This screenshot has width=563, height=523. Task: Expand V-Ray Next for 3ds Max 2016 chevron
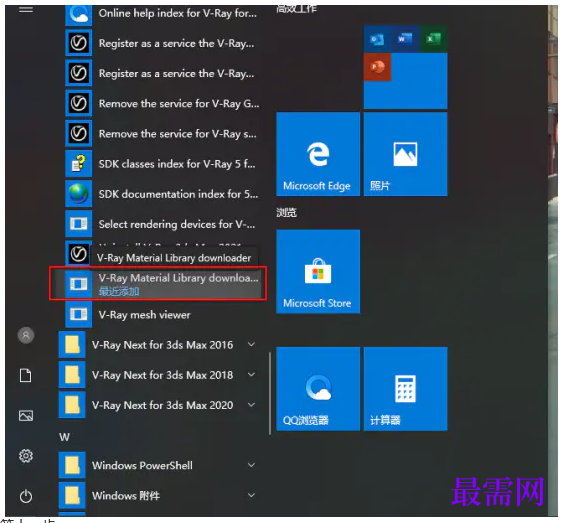pyautogui.click(x=251, y=344)
